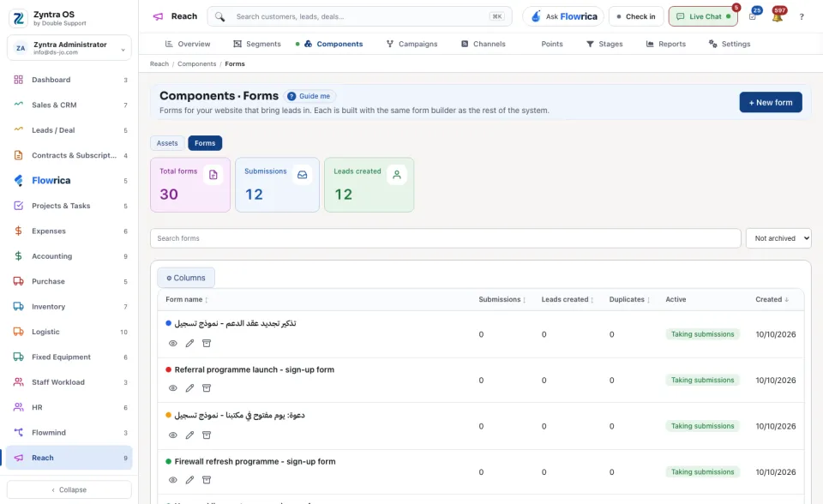
Task: Archive the تذكير تجديد عقد الدعم form
Action: pos(207,344)
